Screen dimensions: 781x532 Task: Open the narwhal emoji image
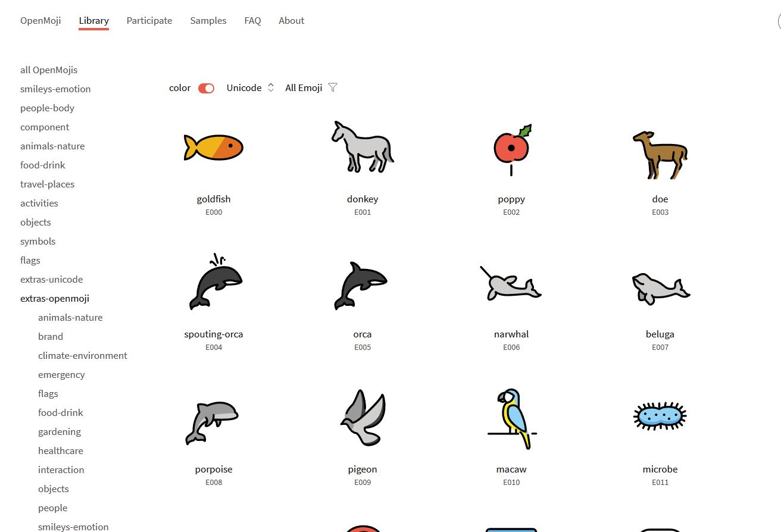point(511,282)
